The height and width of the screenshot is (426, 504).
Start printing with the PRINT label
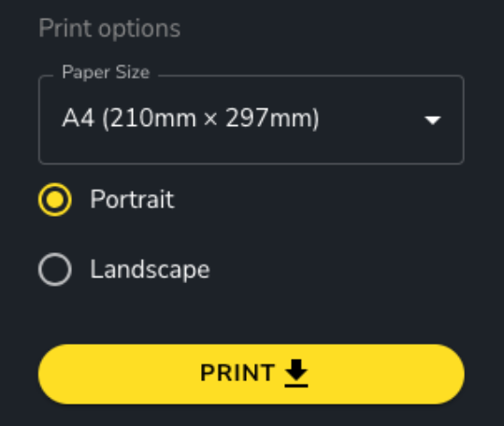click(238, 373)
